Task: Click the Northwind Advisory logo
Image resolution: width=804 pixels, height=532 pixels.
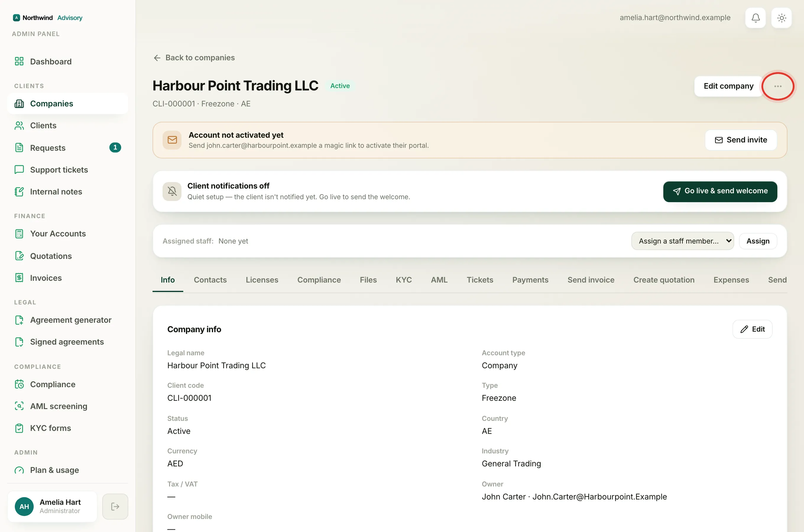Action: 48,18
